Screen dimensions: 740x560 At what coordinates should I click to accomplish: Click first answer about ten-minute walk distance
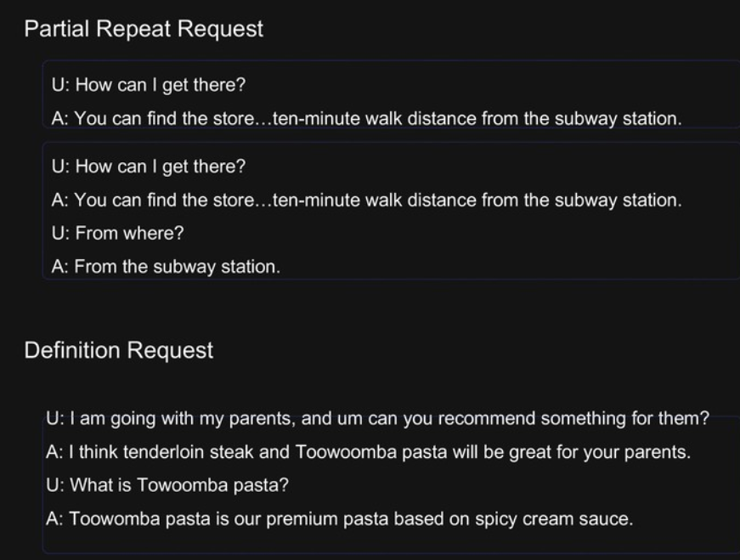367,118
